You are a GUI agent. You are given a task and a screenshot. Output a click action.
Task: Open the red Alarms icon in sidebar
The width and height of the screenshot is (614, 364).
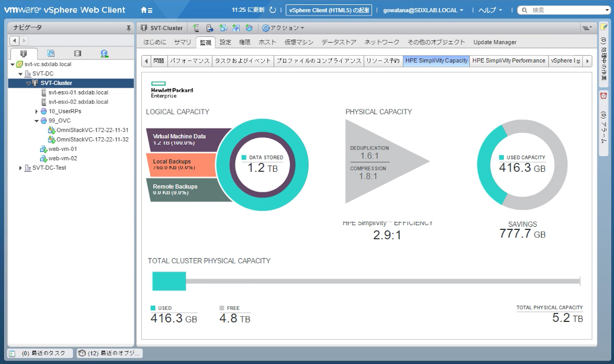(604, 96)
